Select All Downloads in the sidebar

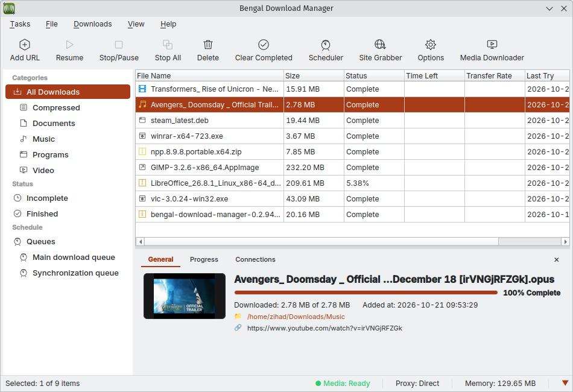tap(68, 92)
